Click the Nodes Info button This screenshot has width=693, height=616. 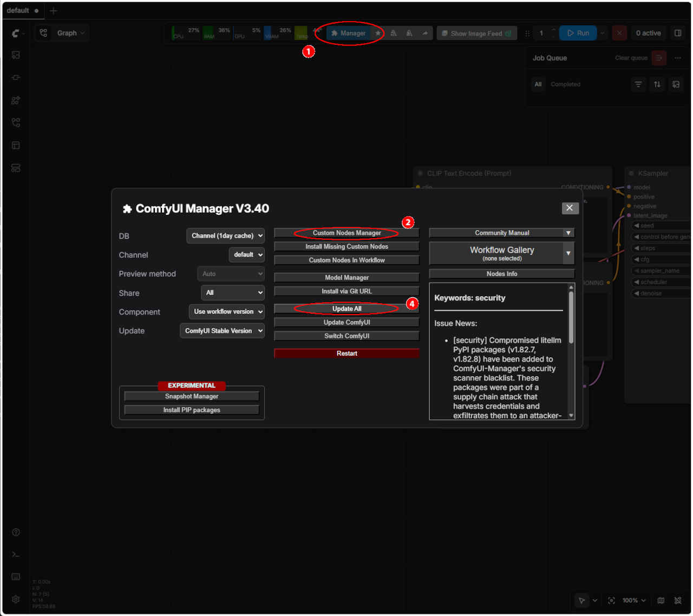502,274
